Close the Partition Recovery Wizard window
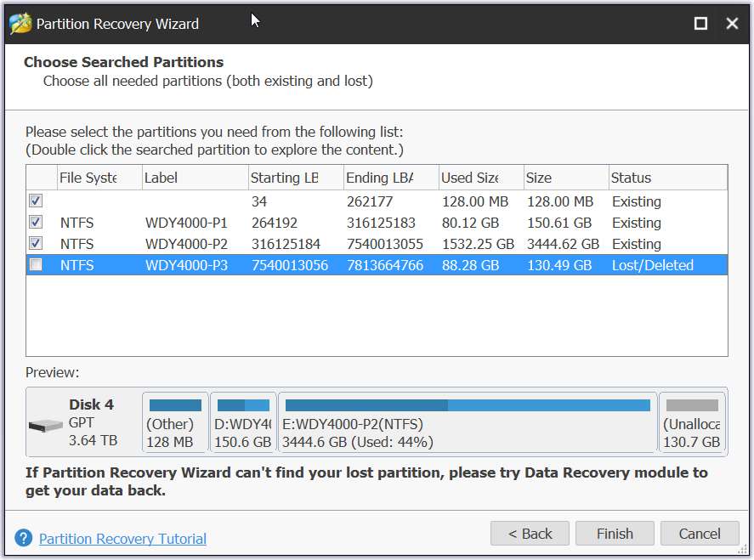Viewport: 754px width, 560px height. coord(732,23)
